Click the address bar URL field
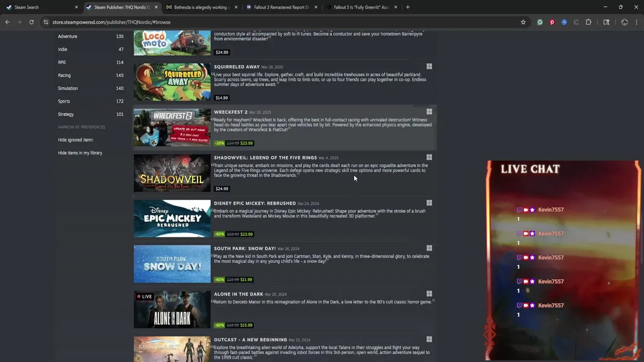Image resolution: width=644 pixels, height=362 pixels. (282, 22)
